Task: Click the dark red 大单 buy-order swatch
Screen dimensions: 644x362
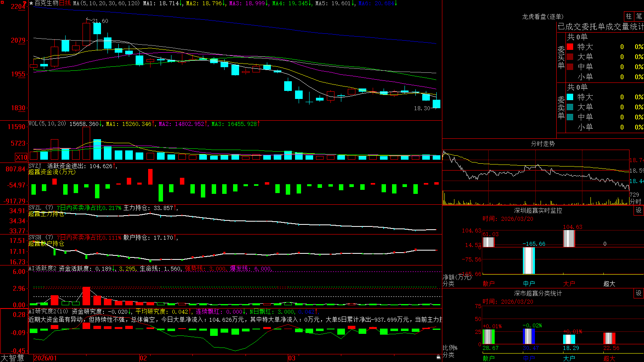Action: point(570,57)
